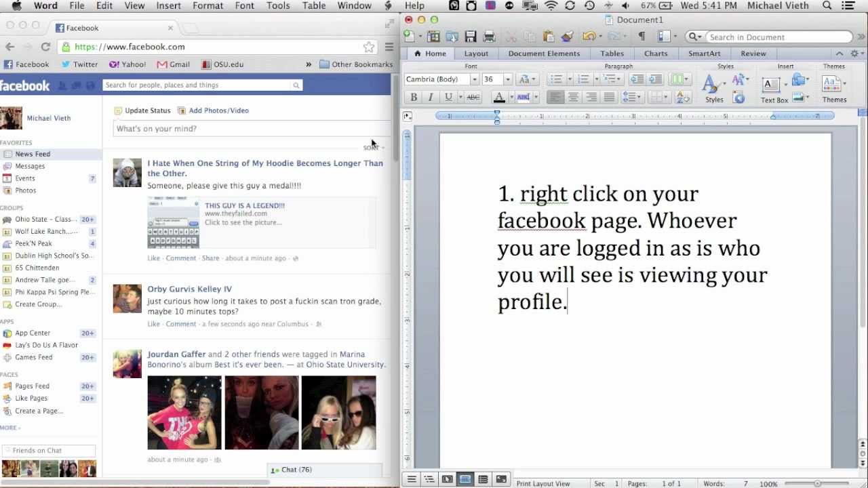Click the Chrome back arrow
868x488 pixels.
click(10, 47)
